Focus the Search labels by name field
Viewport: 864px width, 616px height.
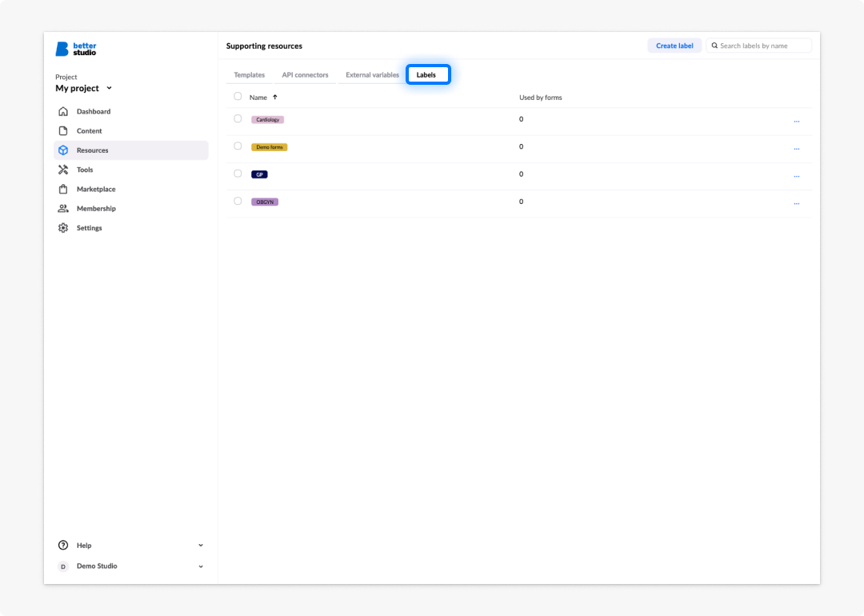[x=758, y=46]
